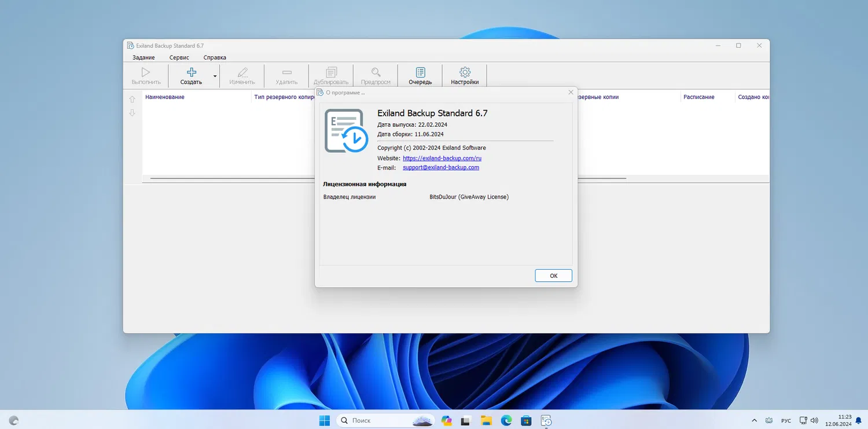Click the BitsDuJour (GiveAway License) text

pyautogui.click(x=469, y=197)
